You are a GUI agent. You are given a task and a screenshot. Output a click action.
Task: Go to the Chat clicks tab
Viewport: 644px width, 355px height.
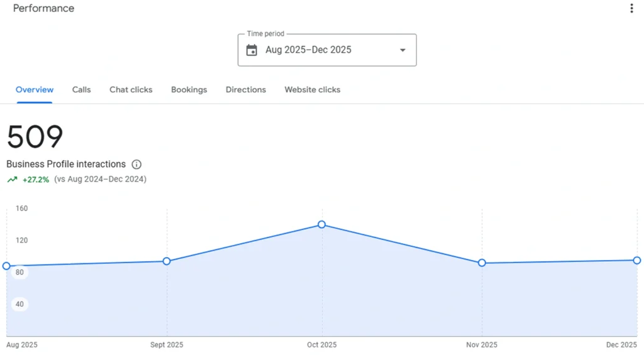click(x=131, y=90)
